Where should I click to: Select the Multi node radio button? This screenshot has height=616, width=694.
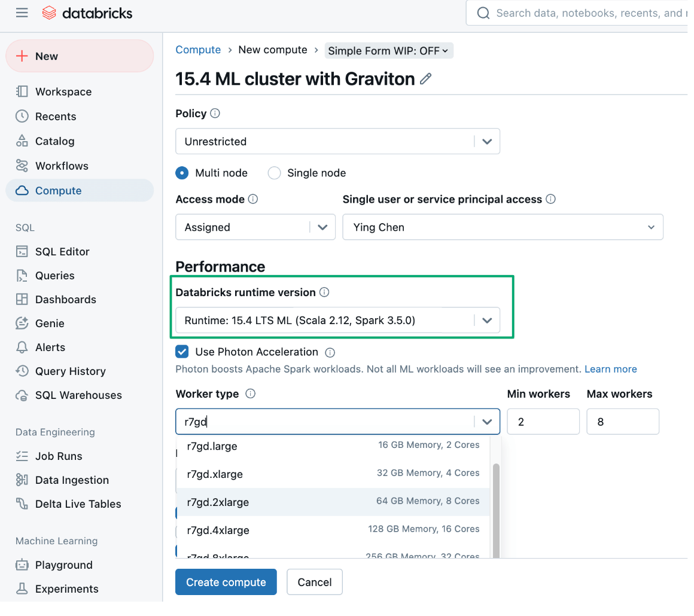pos(182,173)
